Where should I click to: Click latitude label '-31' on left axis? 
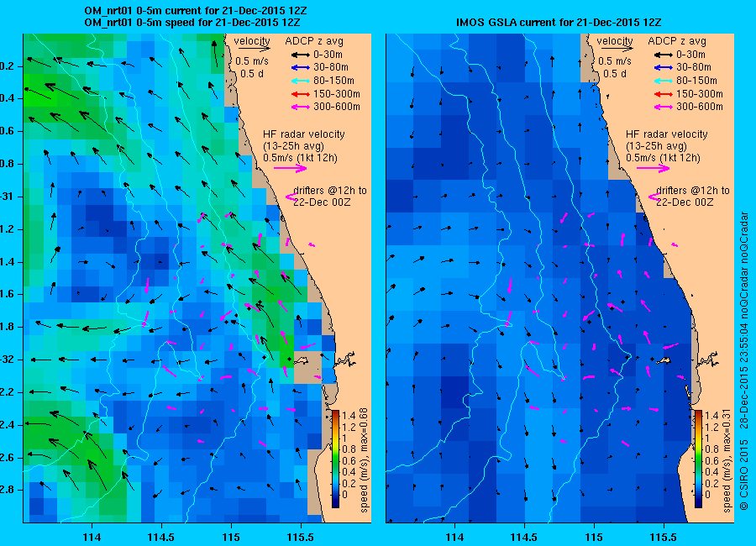pos(8,197)
